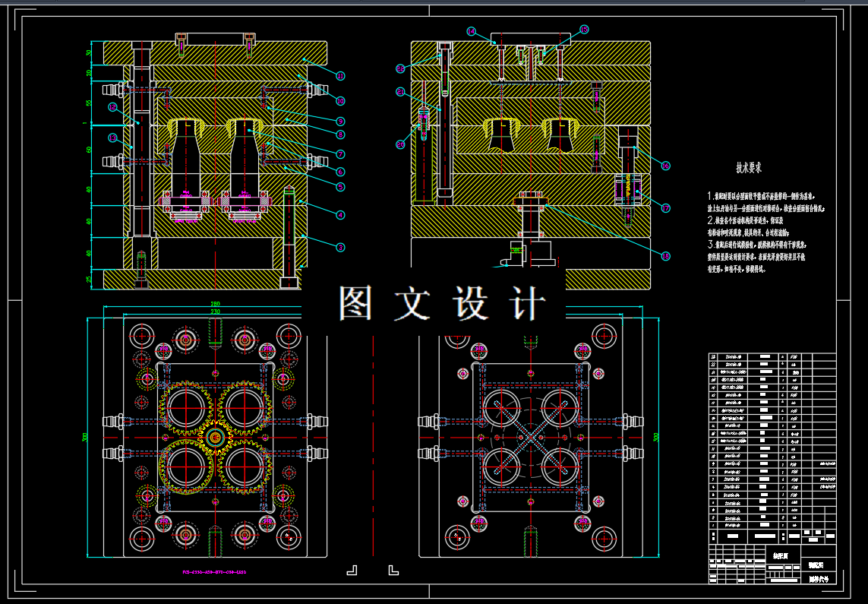Select callout balloon 5
868x604 pixels.
pos(340,187)
